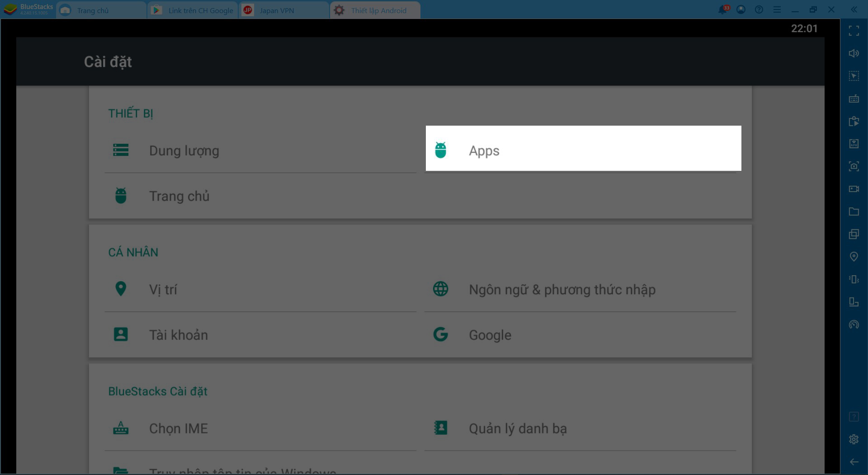
Task: Open the set location pin in sidebar
Action: click(854, 257)
